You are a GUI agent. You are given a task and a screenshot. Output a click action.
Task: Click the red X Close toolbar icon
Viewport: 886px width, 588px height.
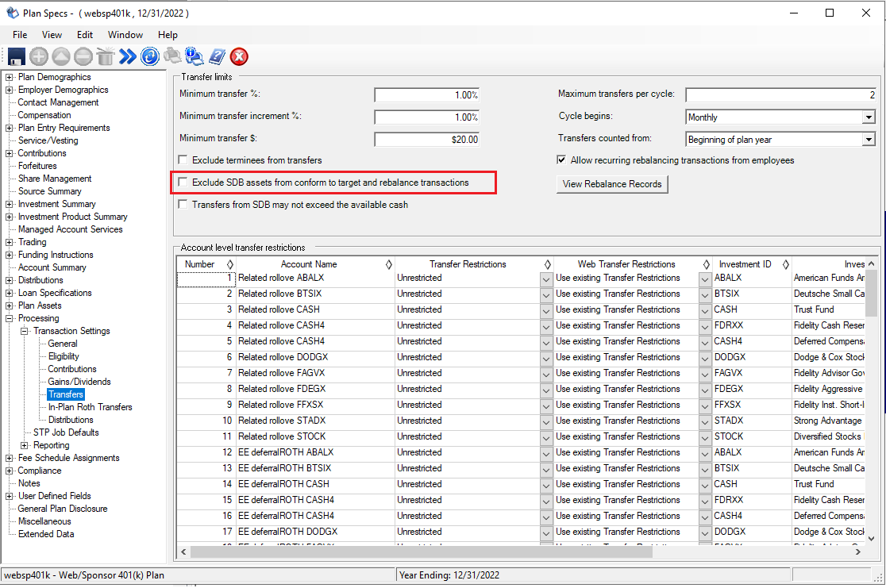[239, 56]
